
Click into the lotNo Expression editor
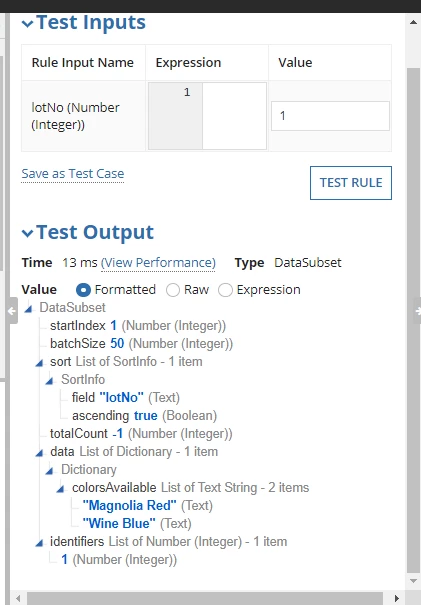click(234, 116)
